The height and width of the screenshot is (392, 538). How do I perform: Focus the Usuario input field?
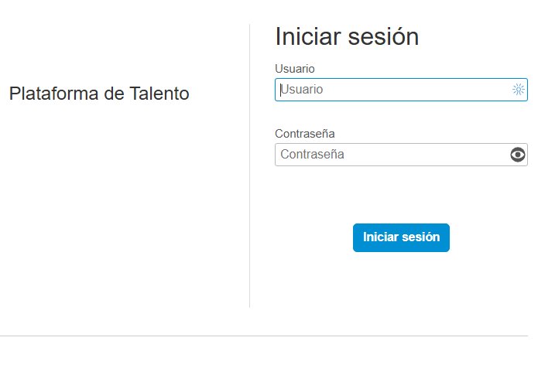(x=401, y=90)
